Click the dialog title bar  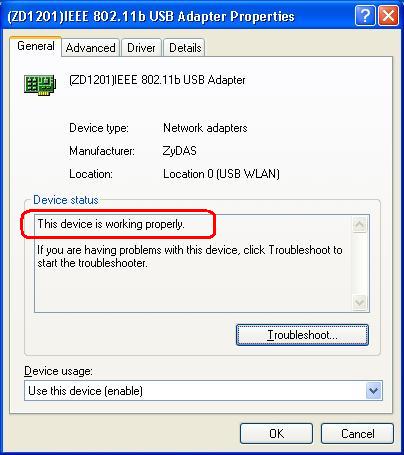tap(180, 16)
